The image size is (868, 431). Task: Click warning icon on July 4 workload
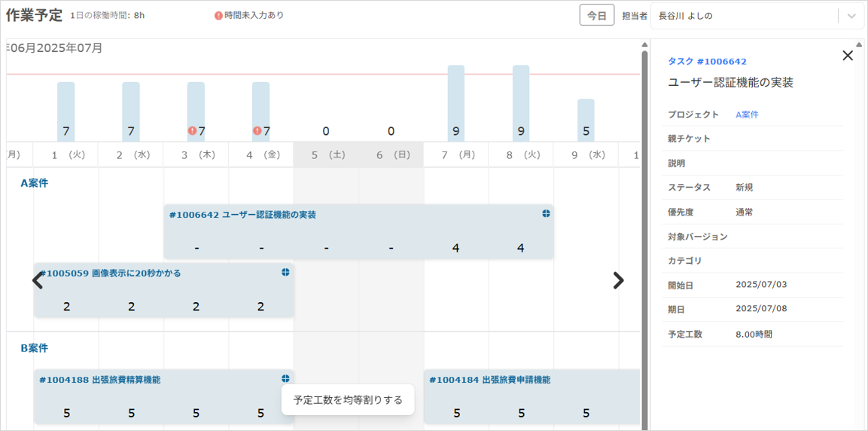pyautogui.click(x=257, y=131)
